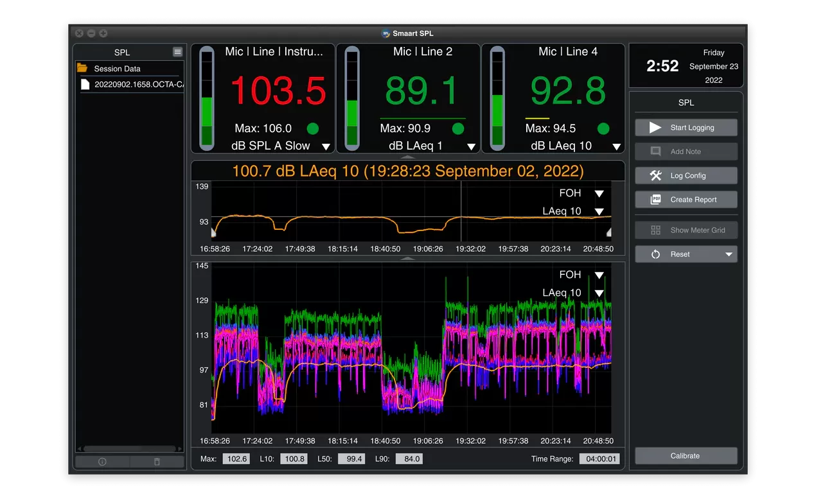Select the 20220902.1658.OCTA log file
This screenshot has height=504, width=816.
(132, 84)
